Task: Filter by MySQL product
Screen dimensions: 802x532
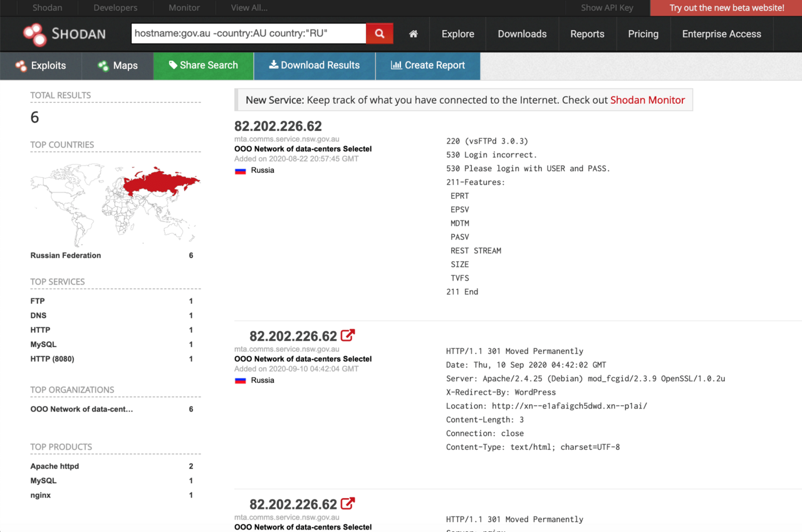Action: (x=43, y=481)
